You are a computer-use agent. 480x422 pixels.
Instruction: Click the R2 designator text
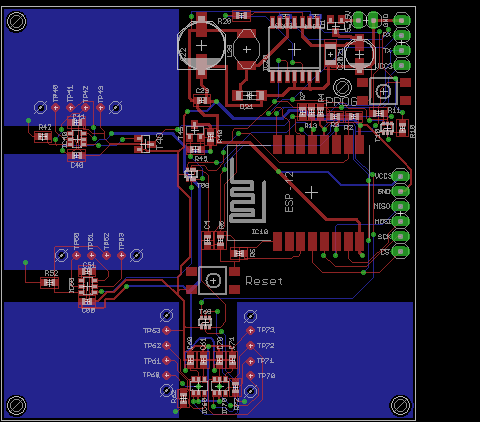click(x=348, y=128)
